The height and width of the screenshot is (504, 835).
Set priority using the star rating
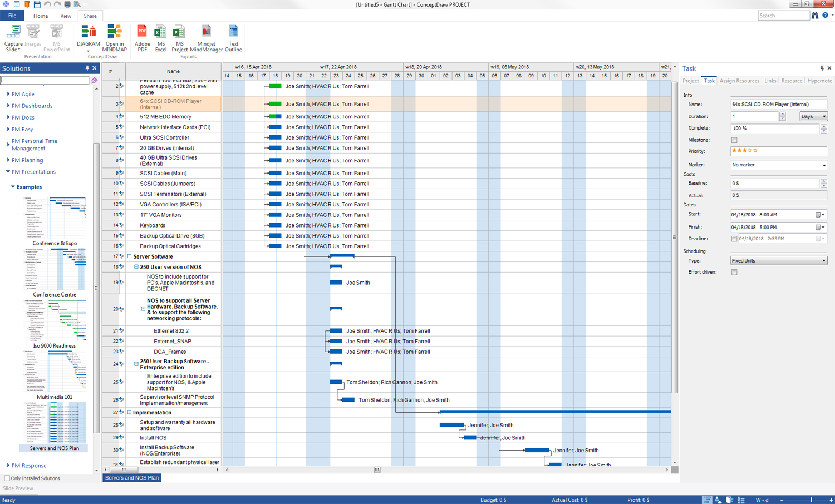click(x=744, y=151)
